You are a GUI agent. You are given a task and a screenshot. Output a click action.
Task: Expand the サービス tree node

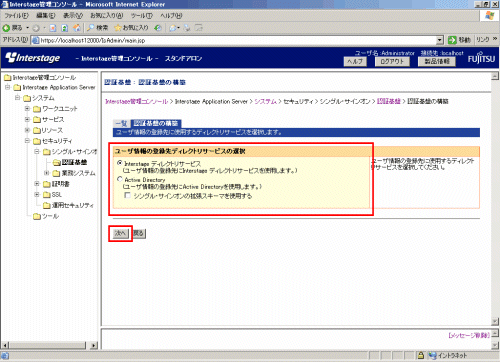tap(27, 119)
